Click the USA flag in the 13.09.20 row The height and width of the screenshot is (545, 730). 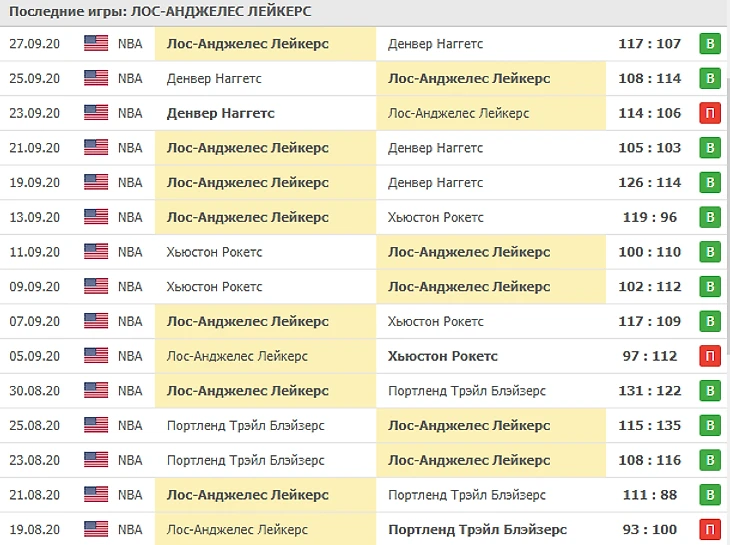click(x=96, y=217)
